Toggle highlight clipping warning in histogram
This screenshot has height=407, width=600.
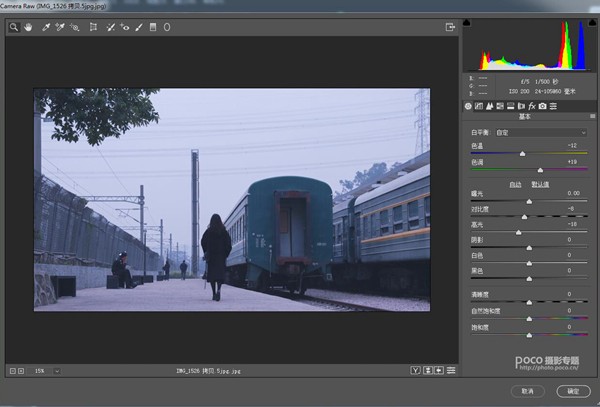pos(592,23)
